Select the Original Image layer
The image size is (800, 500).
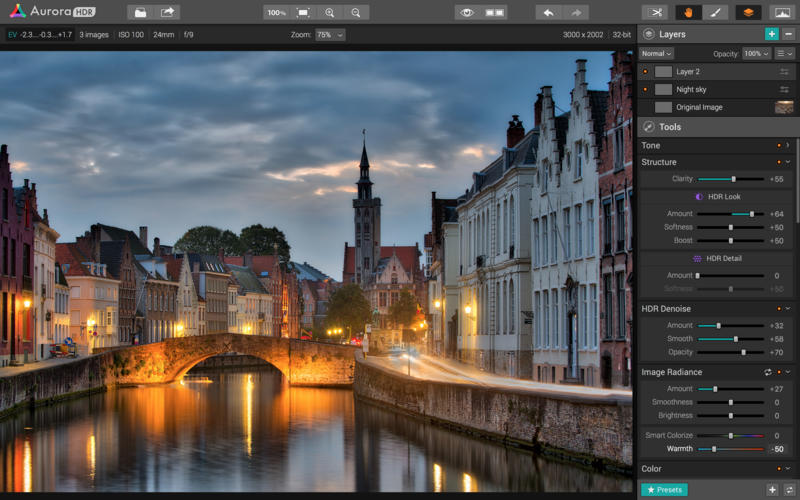[700, 107]
